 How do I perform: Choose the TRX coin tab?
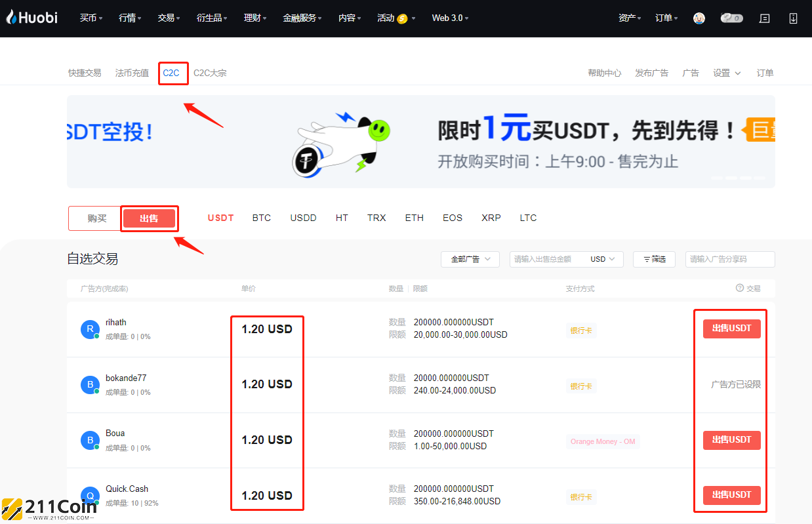[376, 218]
